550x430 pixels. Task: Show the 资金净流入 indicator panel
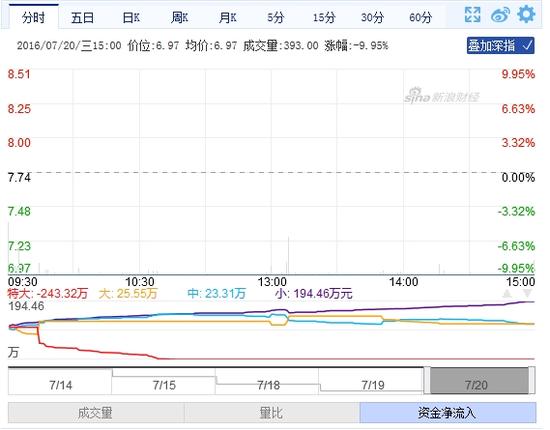click(x=448, y=413)
